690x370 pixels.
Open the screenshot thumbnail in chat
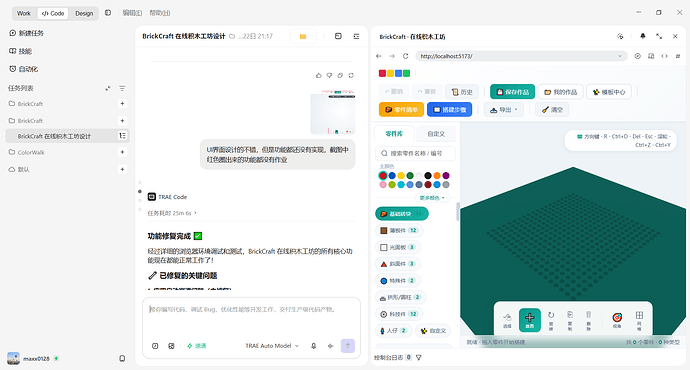click(333, 112)
